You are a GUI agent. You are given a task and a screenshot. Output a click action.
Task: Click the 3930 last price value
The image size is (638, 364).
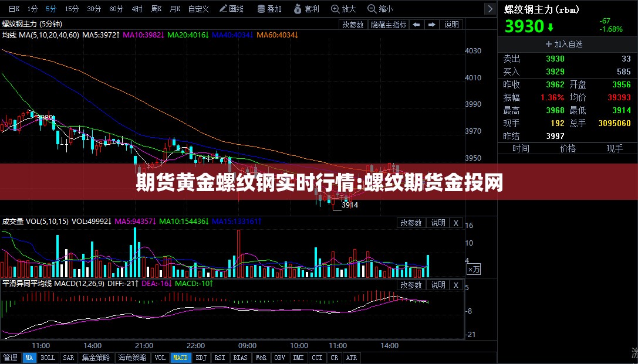[524, 26]
